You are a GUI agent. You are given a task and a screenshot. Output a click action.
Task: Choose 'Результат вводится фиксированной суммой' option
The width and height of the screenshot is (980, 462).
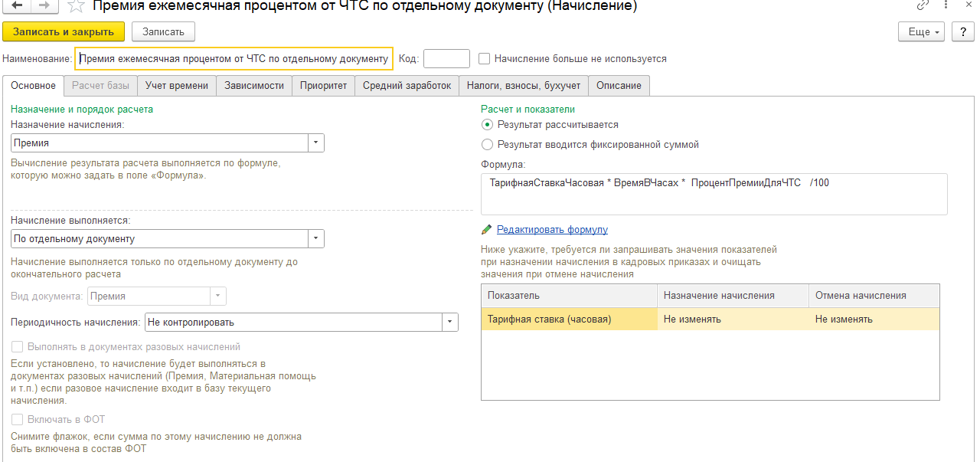tap(488, 144)
